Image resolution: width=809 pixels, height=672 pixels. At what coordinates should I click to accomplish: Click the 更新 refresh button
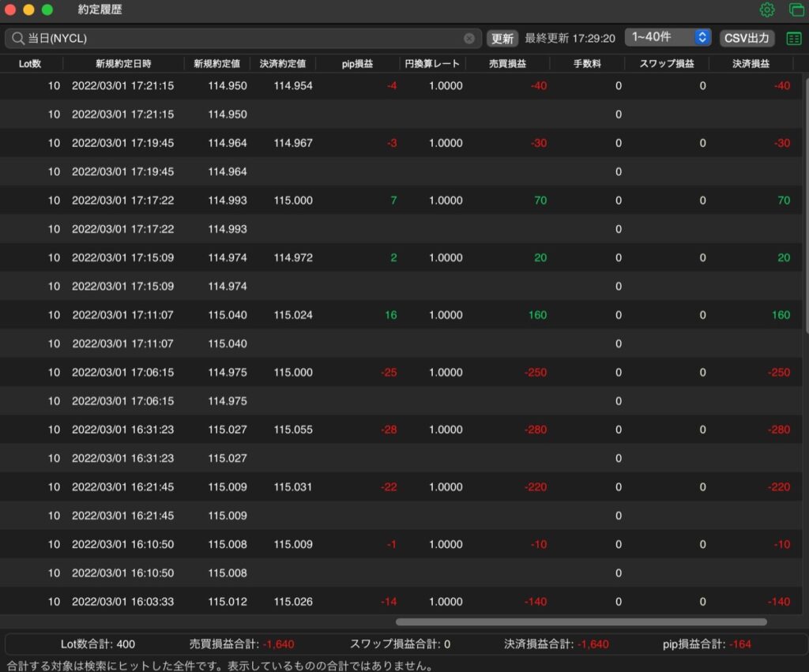tap(502, 38)
